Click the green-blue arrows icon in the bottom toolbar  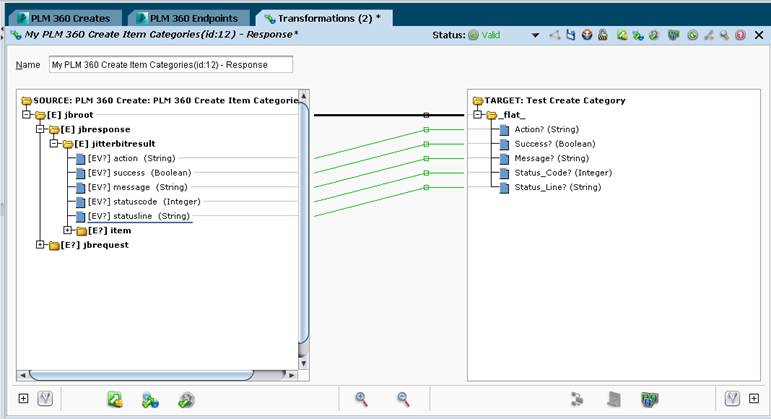tap(150, 400)
